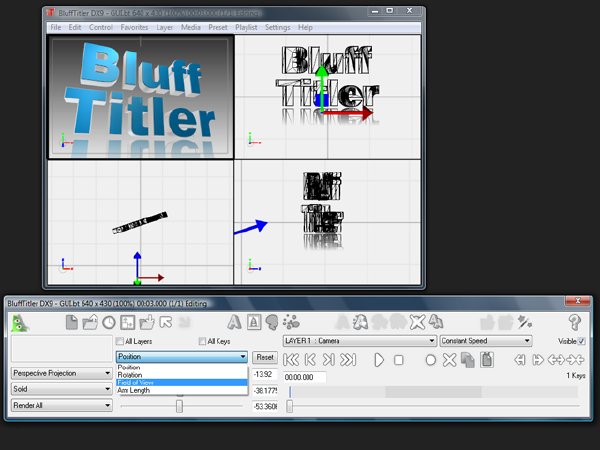The height and width of the screenshot is (450, 600).
Task: Click the duplicate A layer icon
Action: pyautogui.click(x=436, y=322)
